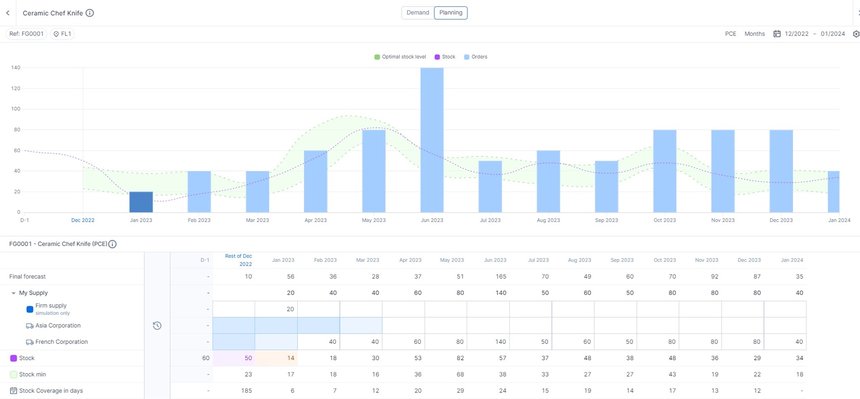This screenshot has height=399, width=860.
Task: Click My Supply total 140 for Jun 2023
Action: pyautogui.click(x=501, y=293)
